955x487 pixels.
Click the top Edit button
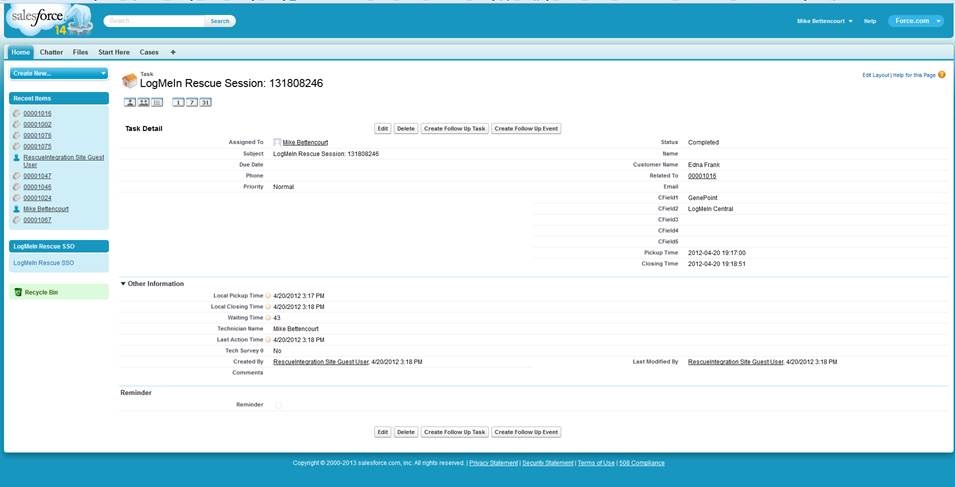click(x=382, y=128)
